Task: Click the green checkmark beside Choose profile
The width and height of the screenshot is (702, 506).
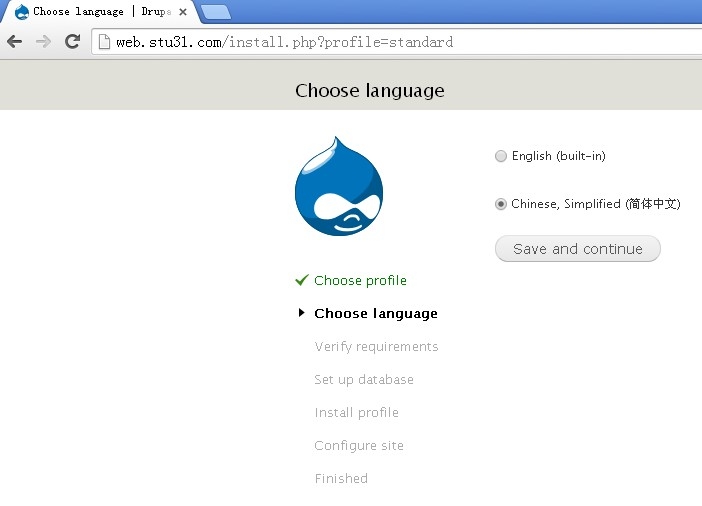Action: coord(301,280)
